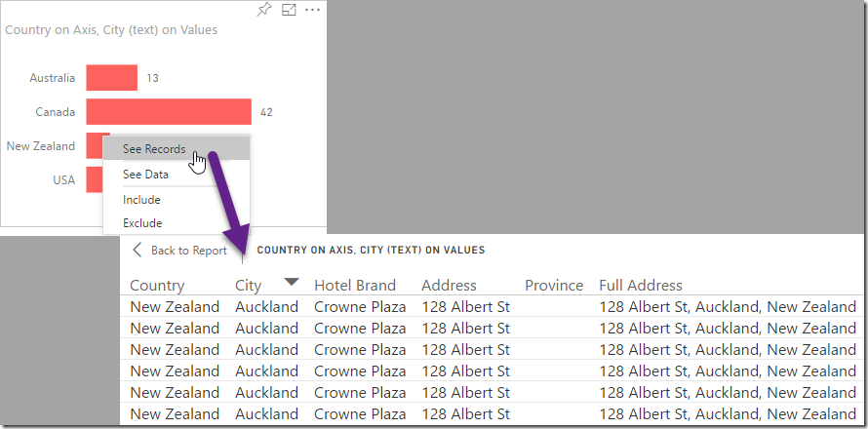Image resolution: width=868 pixels, height=429 pixels.
Task: Click the New Zealand axis label
Action: pos(40,146)
